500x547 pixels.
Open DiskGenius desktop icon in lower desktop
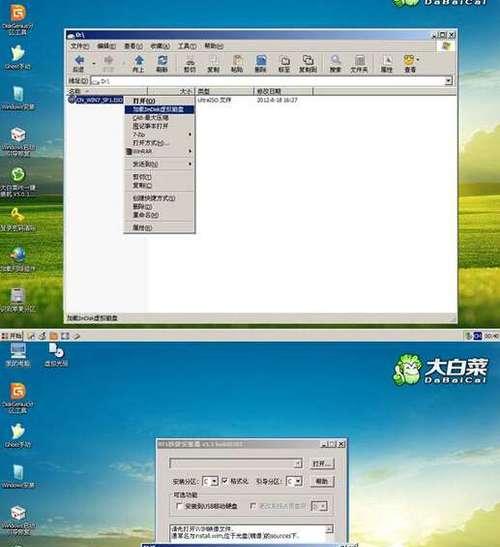coord(17,398)
